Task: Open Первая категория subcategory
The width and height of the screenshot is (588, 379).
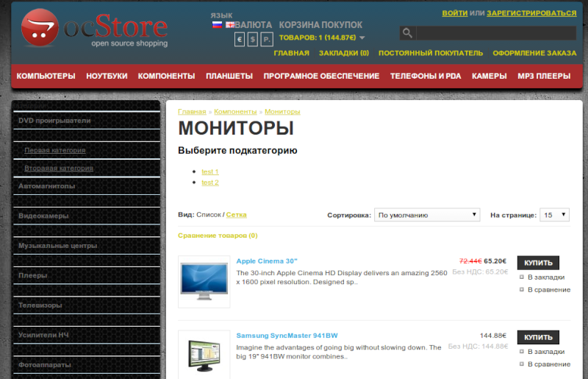Action: [x=54, y=150]
